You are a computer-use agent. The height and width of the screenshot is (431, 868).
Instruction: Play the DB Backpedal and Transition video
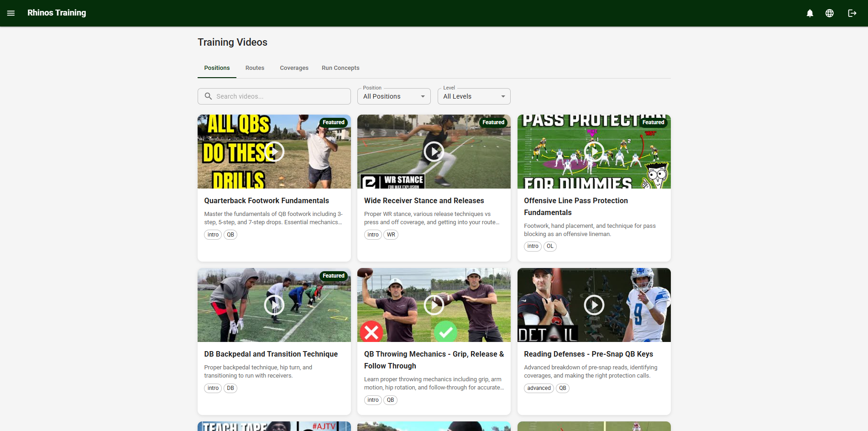274,305
